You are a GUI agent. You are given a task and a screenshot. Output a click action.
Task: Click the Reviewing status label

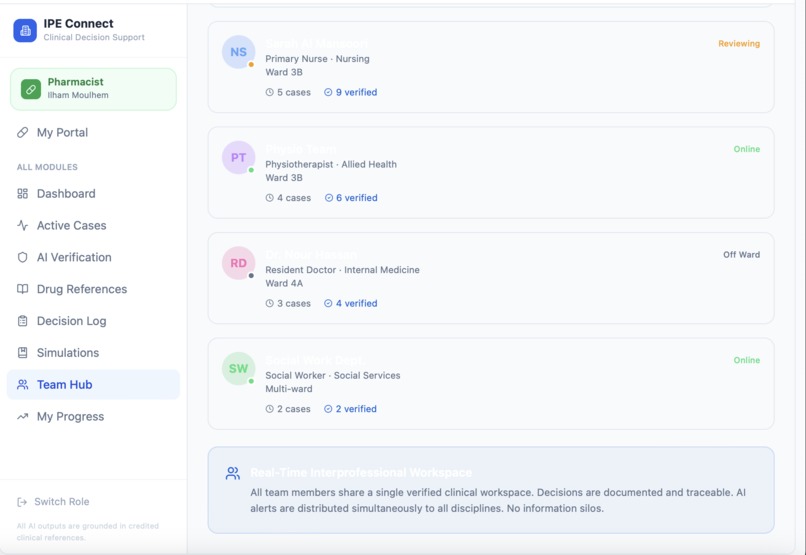click(x=739, y=44)
